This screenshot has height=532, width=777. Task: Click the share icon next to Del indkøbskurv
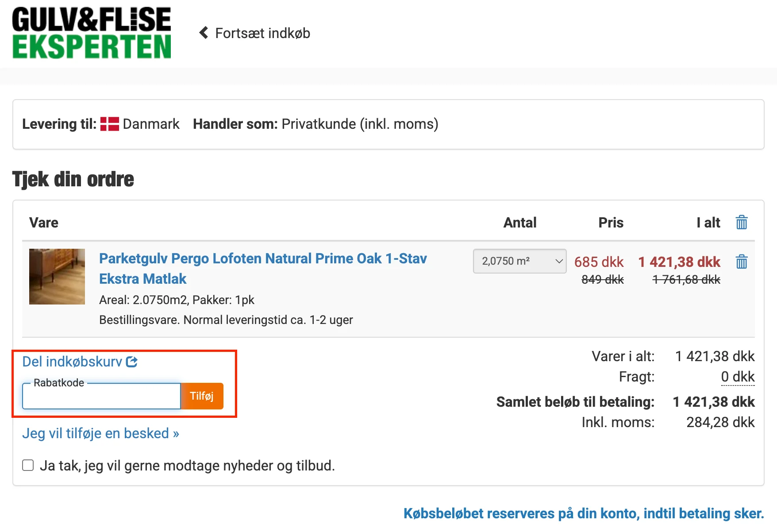[132, 362]
